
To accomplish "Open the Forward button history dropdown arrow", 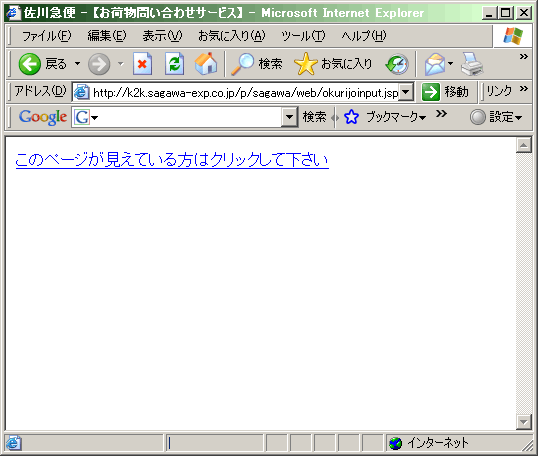I will pyautogui.click(x=121, y=63).
